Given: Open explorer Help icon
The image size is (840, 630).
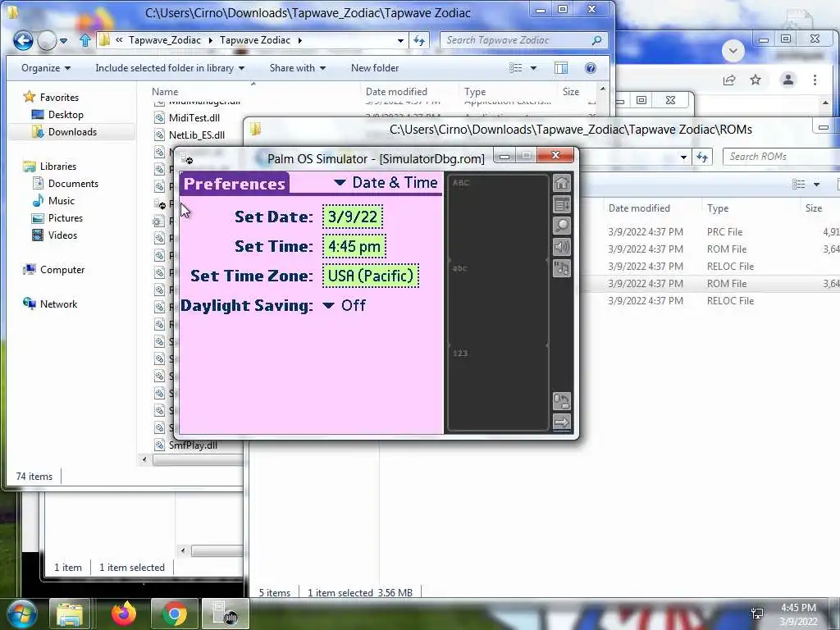Looking at the screenshot, I should [x=591, y=68].
